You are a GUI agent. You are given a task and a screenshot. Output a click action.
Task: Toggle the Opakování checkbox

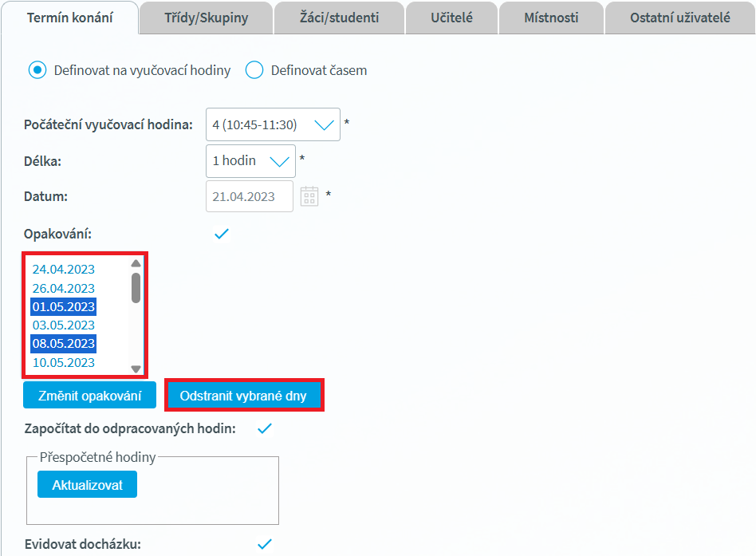coord(222,234)
